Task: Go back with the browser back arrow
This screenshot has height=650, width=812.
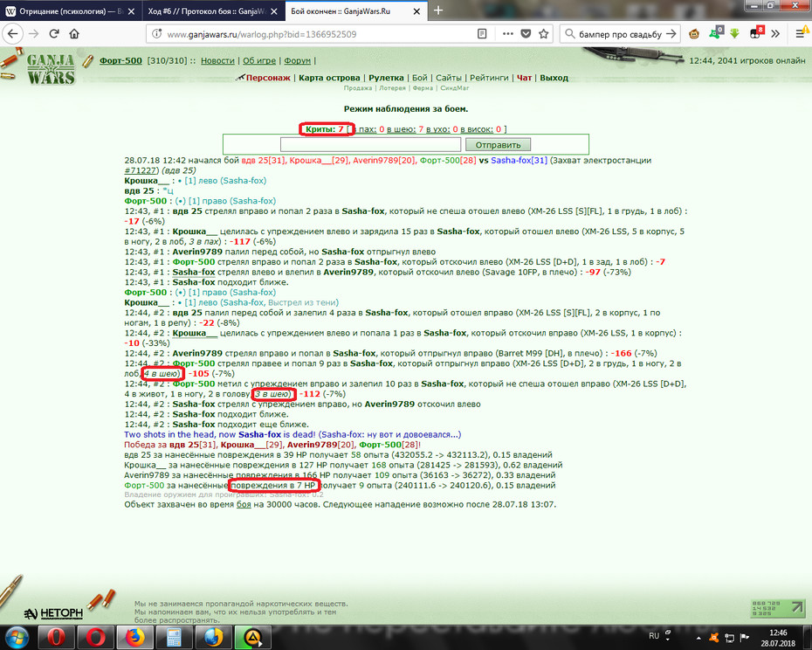Action: point(12,34)
